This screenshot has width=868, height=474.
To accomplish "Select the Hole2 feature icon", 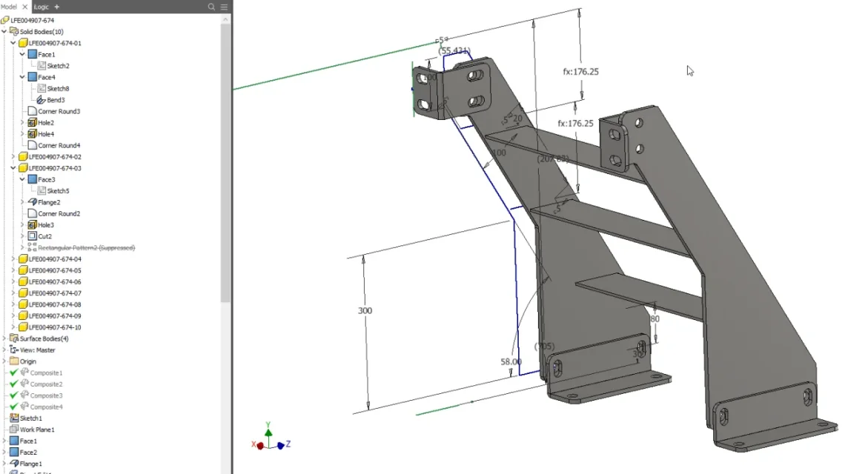I will pos(32,122).
